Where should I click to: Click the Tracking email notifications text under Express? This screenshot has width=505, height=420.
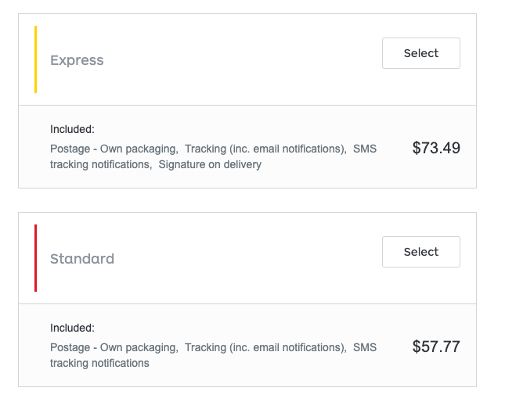point(265,149)
